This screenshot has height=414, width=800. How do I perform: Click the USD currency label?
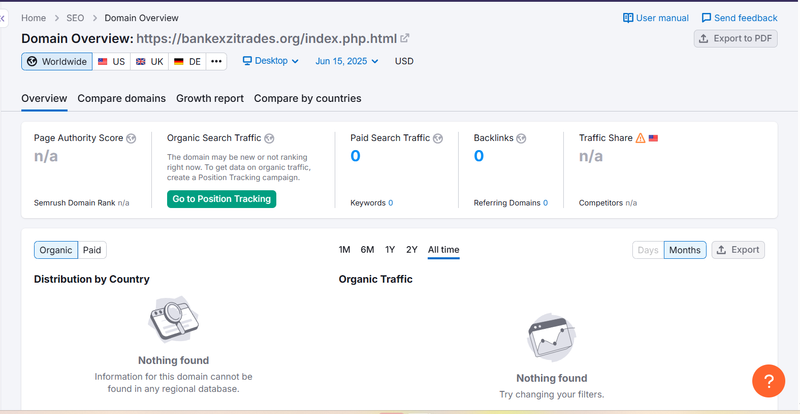click(x=404, y=61)
